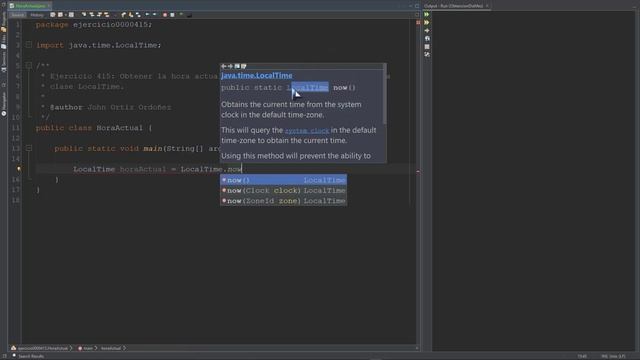Image resolution: width=640 pixels, height=360 pixels.
Task: Click the Toggle Bookmark toolbar icon
Action: pos(138,15)
